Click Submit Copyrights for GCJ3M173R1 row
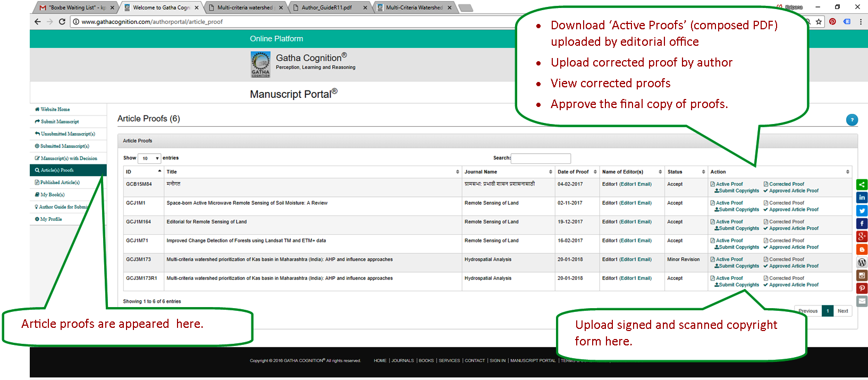Image resolution: width=868 pixels, height=380 pixels. click(738, 285)
